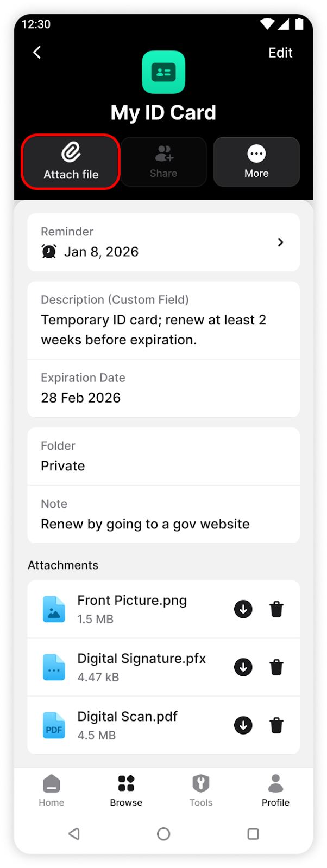This screenshot has height=868, width=327.
Task: Trash the Digital Scan.pdf attachment
Action: 276,725
